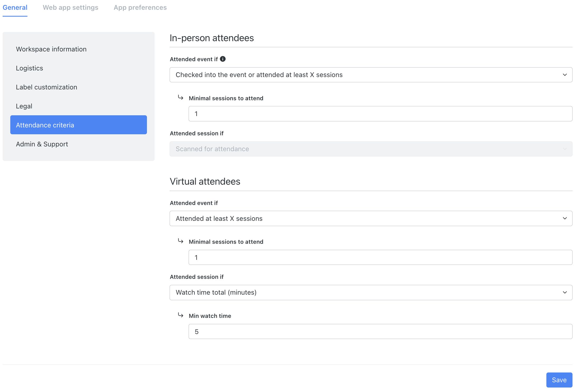Open virtual Attended at least X sessions dropdown
The width and height of the screenshot is (582, 392).
tap(371, 218)
